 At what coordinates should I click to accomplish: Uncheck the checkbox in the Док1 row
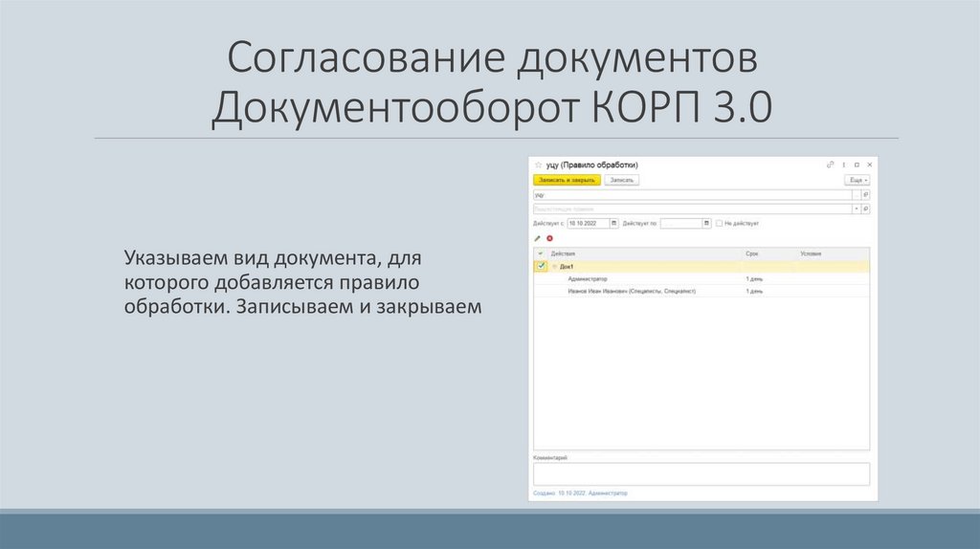[x=541, y=266]
